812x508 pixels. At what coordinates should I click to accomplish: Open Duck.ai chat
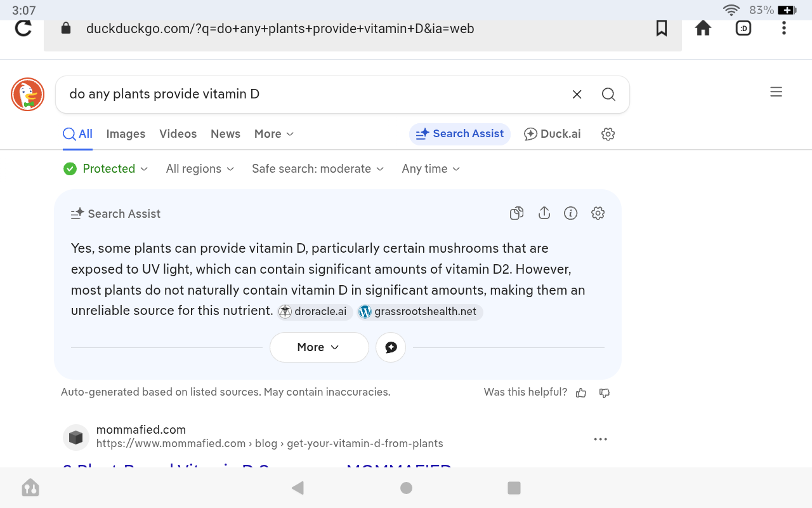pyautogui.click(x=553, y=134)
